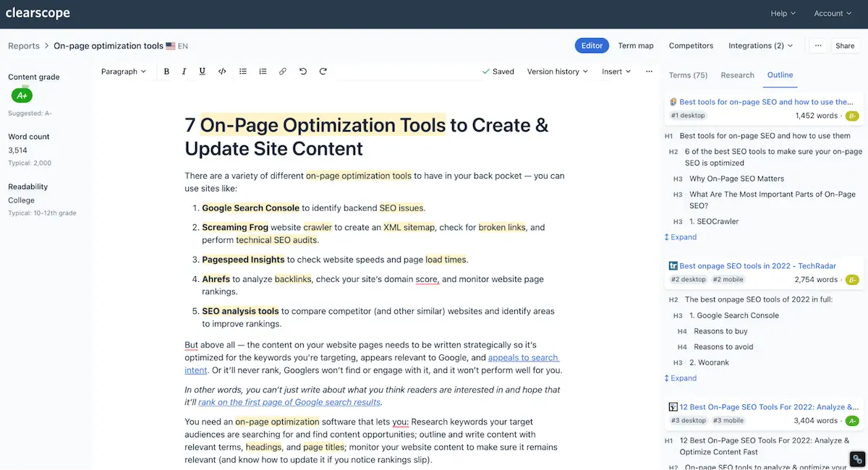868x470 pixels.
Task: Open the Insert dropdown menu
Action: pyautogui.click(x=616, y=72)
